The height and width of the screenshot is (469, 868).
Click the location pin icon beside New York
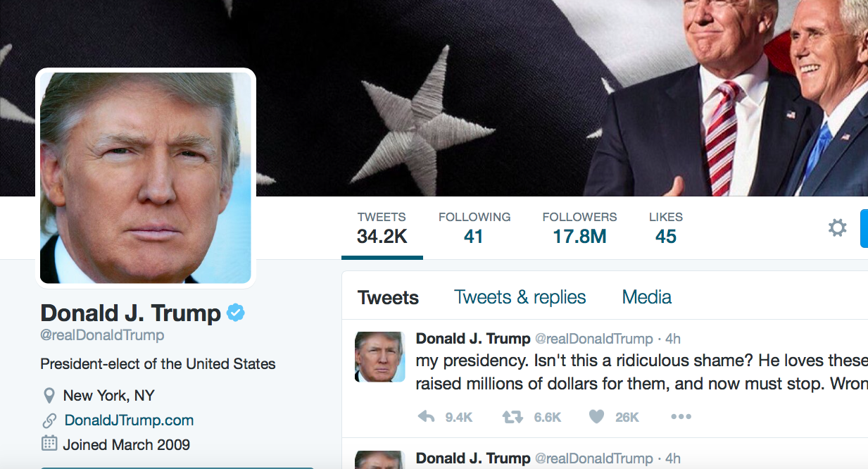tap(49, 396)
